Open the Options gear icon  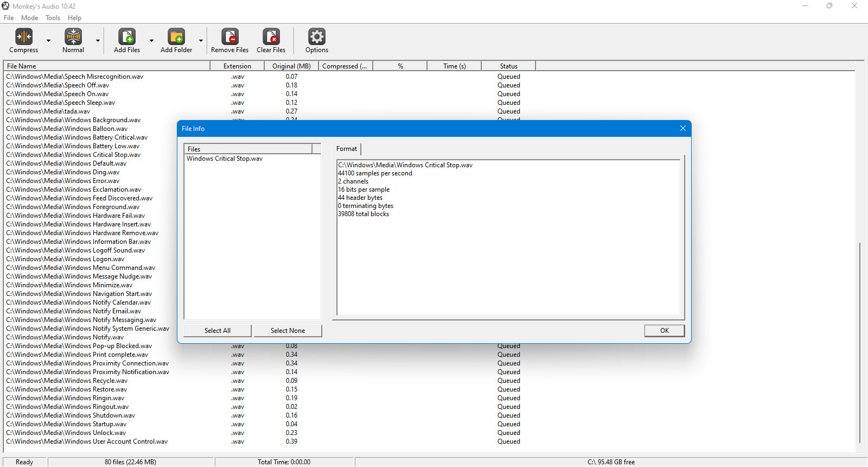317,36
